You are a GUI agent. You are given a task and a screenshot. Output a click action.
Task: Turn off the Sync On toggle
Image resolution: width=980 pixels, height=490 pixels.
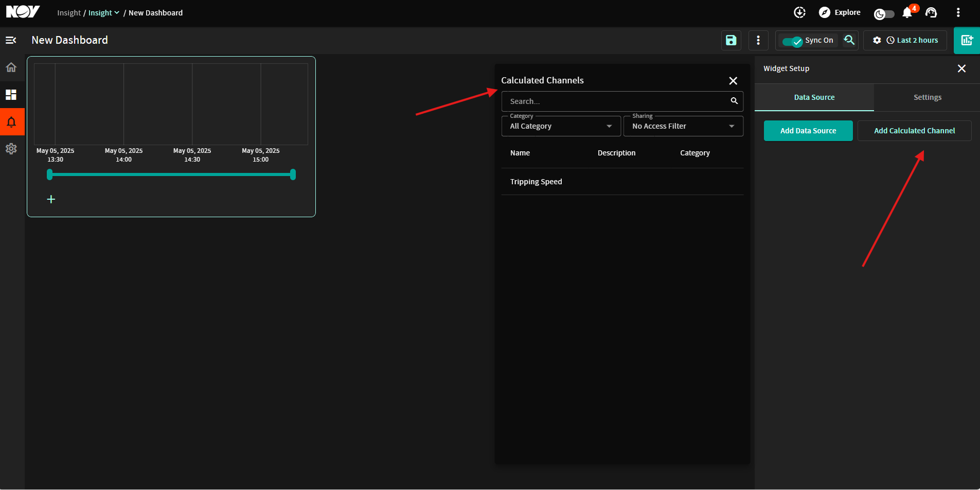click(792, 41)
